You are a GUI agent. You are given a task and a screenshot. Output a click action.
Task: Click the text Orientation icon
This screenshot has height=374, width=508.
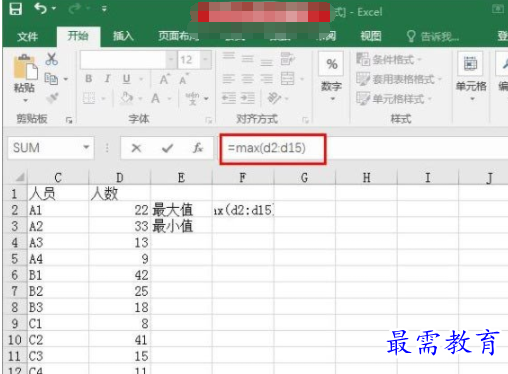[275, 98]
